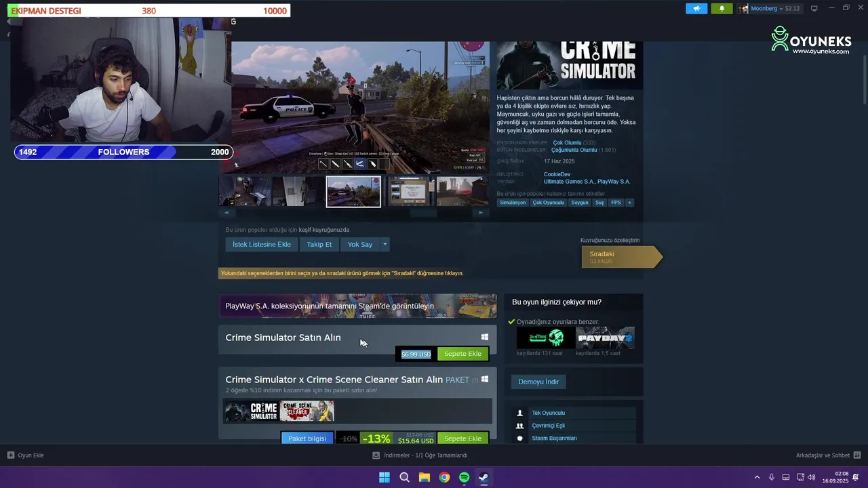Click the online co-op people icon
Viewport: 868px width, 488px height.
(x=520, y=426)
